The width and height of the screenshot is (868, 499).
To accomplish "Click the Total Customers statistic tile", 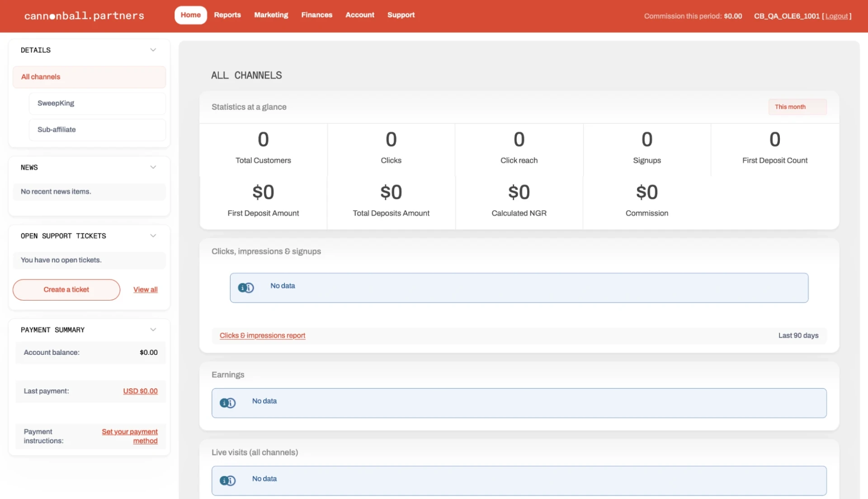I will coord(263,149).
